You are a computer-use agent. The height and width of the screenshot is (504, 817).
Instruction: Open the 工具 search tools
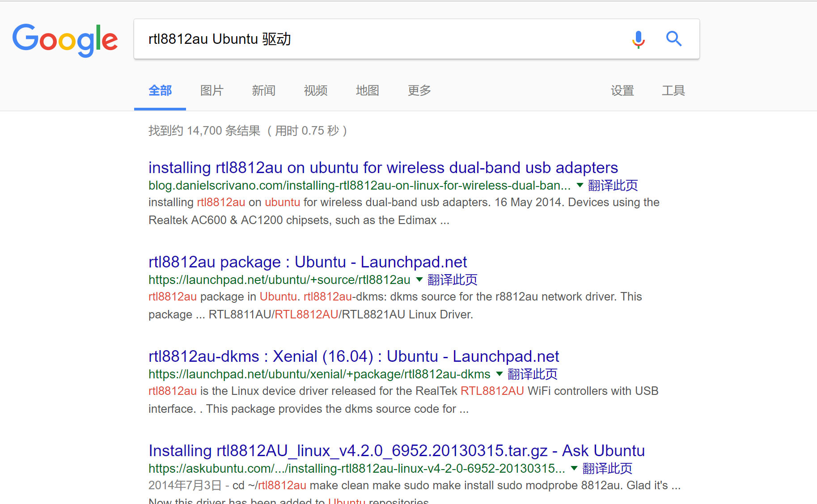coord(673,91)
